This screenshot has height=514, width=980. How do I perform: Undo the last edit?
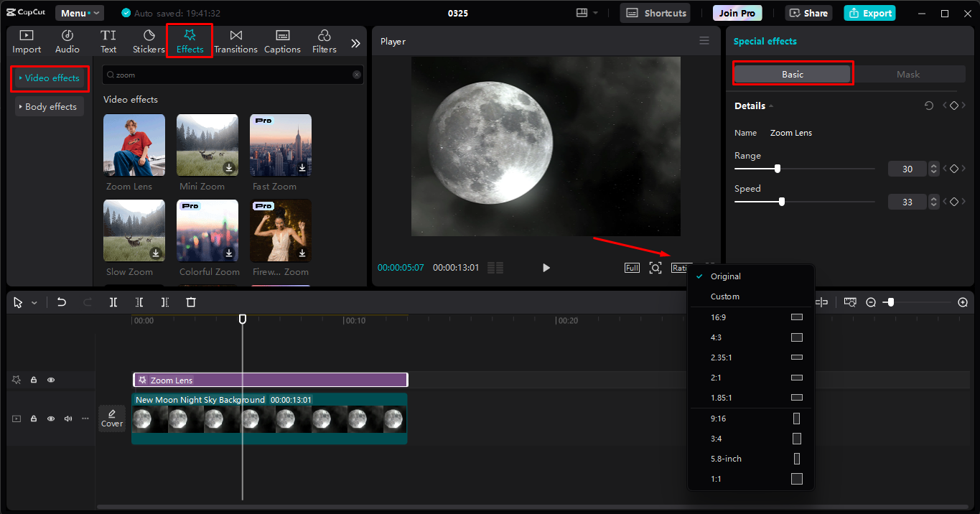click(62, 302)
